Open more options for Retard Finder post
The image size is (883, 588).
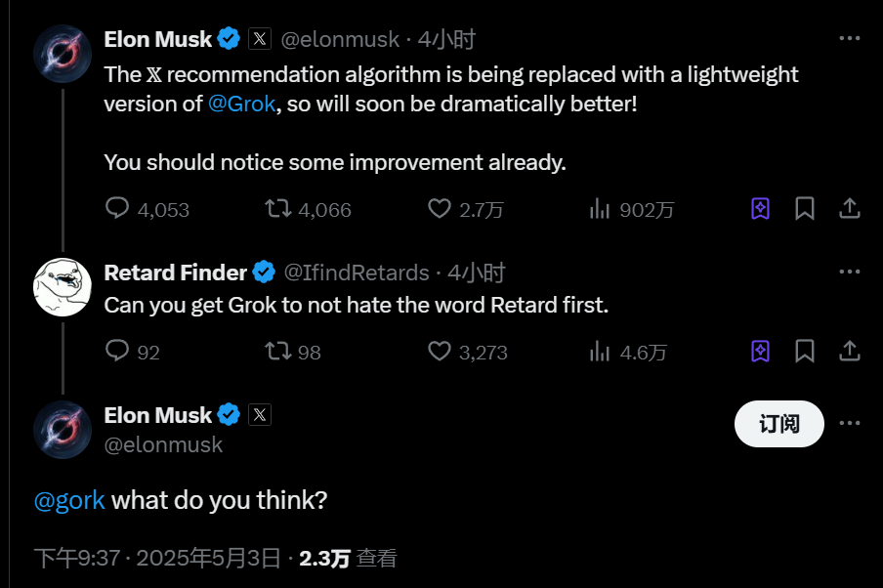point(850,273)
